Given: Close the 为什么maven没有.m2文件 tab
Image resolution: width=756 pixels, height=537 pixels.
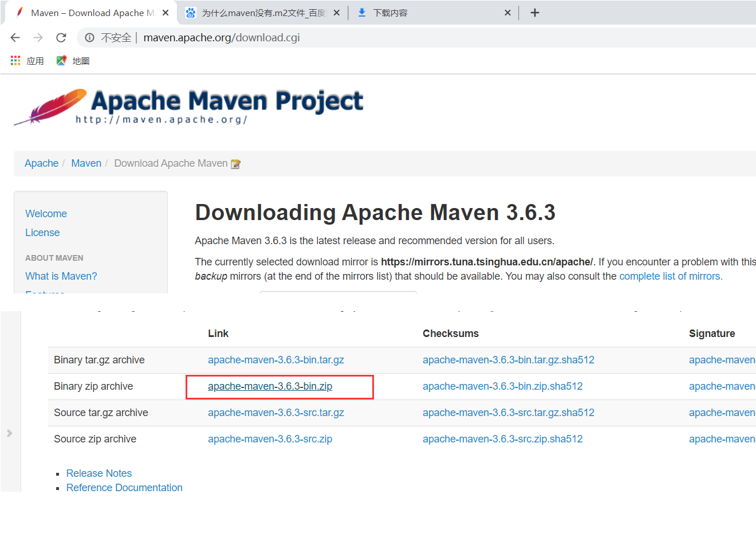Looking at the screenshot, I should click(x=337, y=13).
